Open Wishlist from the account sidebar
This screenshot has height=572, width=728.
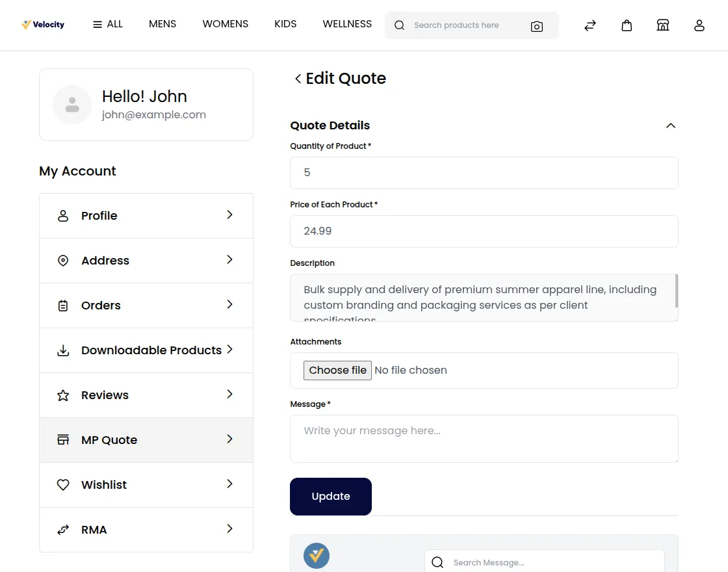tap(146, 485)
